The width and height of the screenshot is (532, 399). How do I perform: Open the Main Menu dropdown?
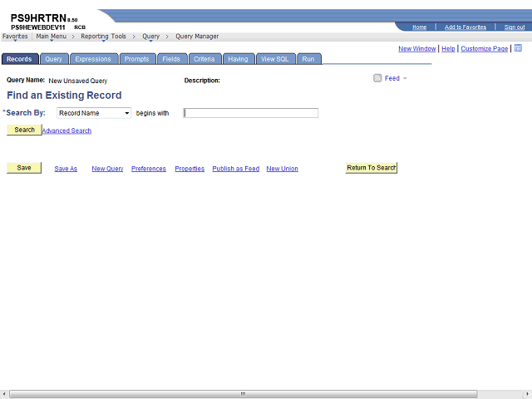tap(52, 37)
